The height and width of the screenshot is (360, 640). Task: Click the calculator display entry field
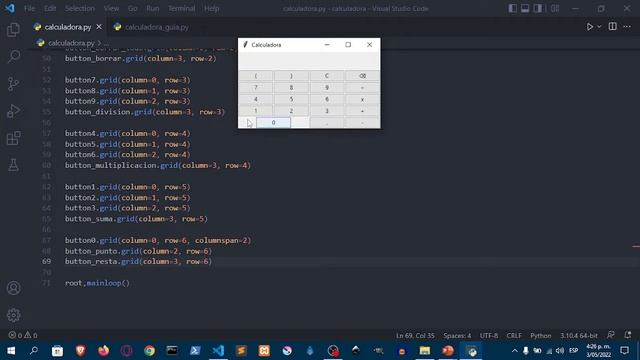[309, 61]
